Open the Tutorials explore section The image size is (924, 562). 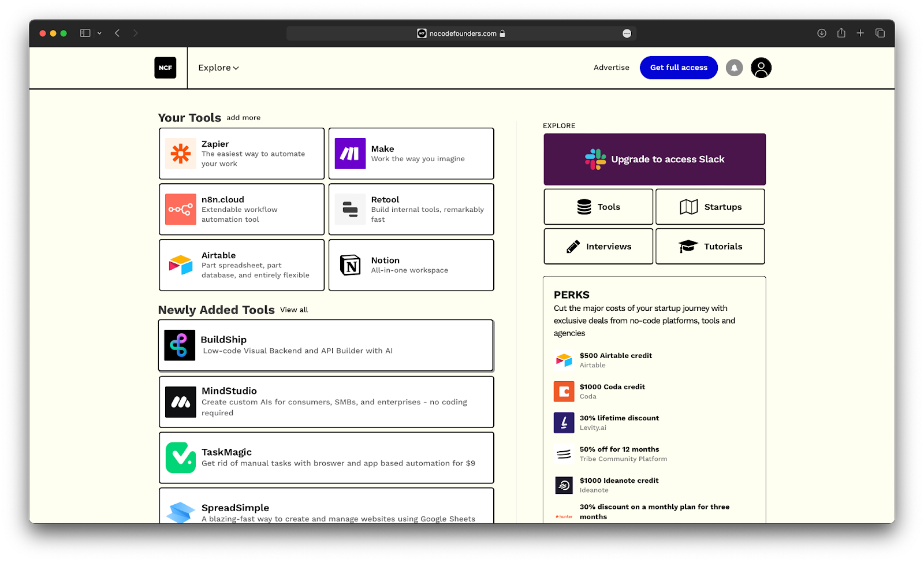tap(710, 246)
